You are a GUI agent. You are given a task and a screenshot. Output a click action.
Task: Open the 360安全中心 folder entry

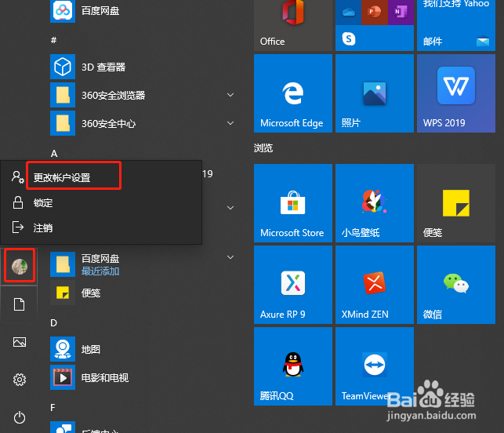pos(141,123)
